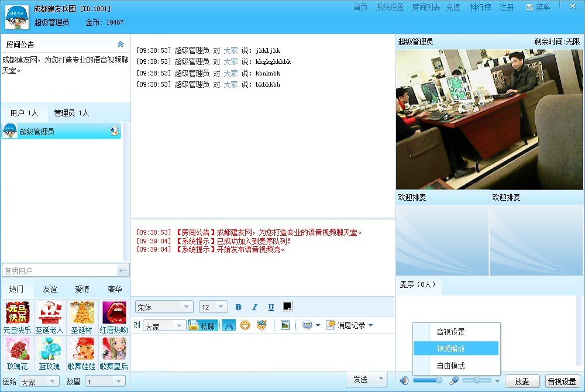The image size is (585, 392).
Task: Adjust the microphone volume slider
Action: [x=477, y=380]
